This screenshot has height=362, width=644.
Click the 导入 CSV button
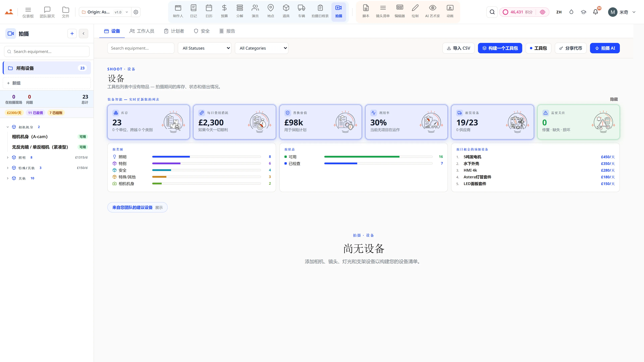tap(459, 48)
